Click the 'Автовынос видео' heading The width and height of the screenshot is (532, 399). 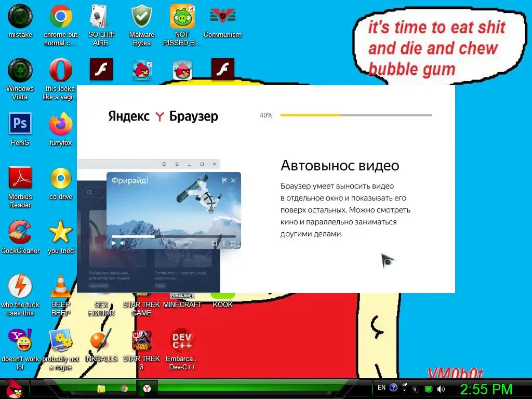coord(340,166)
